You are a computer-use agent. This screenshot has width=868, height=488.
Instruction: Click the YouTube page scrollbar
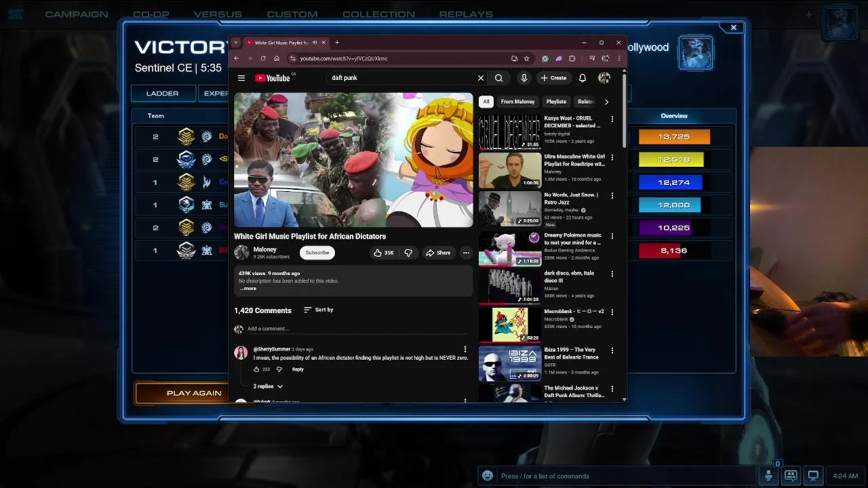[624, 112]
